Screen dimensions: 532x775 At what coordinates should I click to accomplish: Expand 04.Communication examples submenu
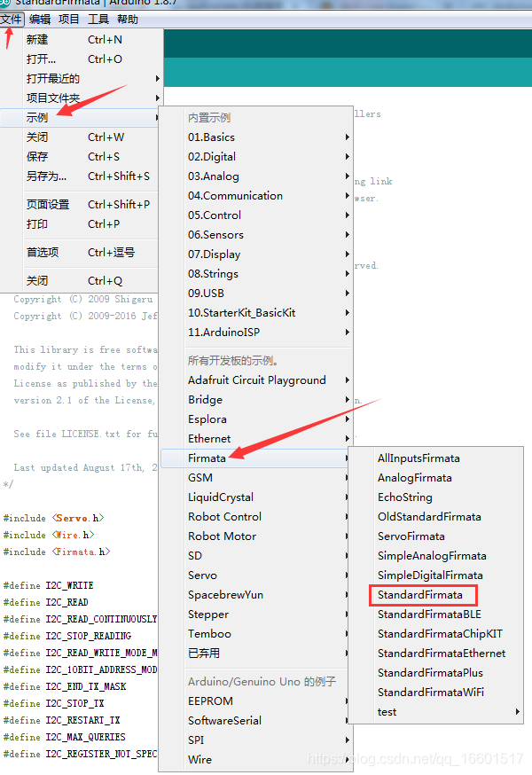257,196
